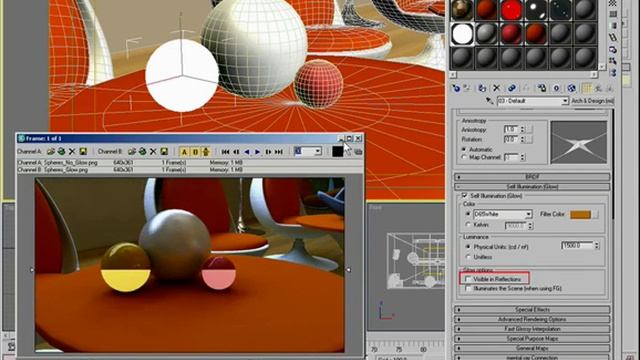This screenshot has width=640, height=360.
Task: Click the Anisotropy spinner arrows
Action: [x=522, y=129]
